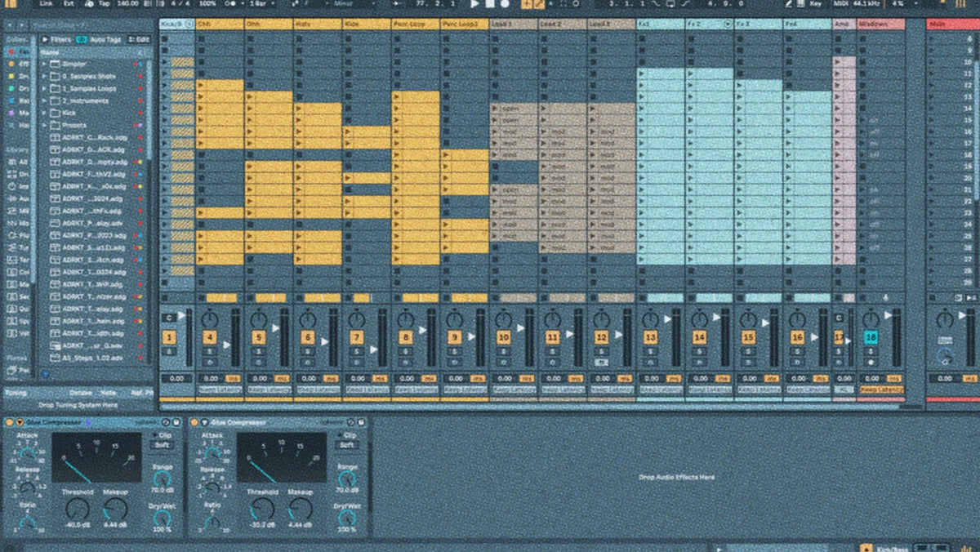This screenshot has width=980, height=552.
Task: Select the AS_Steps_1.02.adv preset file
Action: coord(92,358)
